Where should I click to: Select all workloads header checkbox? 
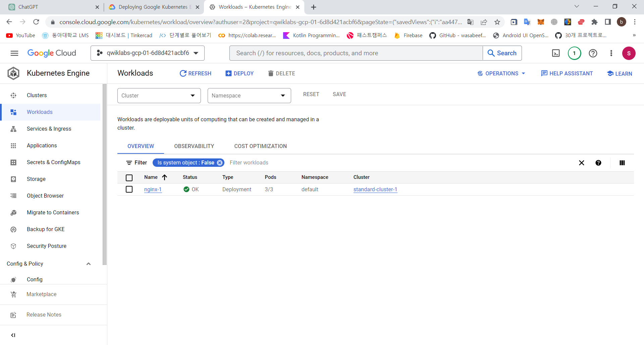point(129,178)
